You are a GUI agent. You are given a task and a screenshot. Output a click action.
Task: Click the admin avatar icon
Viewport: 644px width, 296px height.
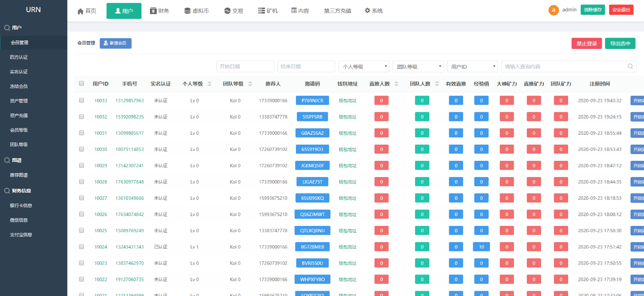[x=554, y=10]
